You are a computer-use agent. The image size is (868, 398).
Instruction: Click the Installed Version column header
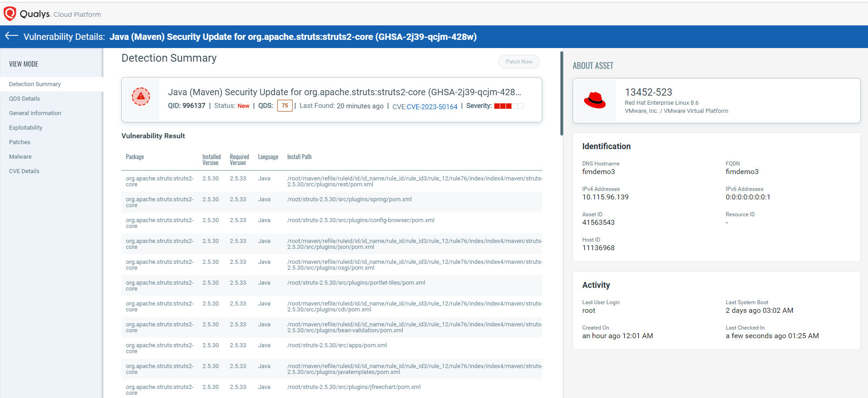pos(212,160)
